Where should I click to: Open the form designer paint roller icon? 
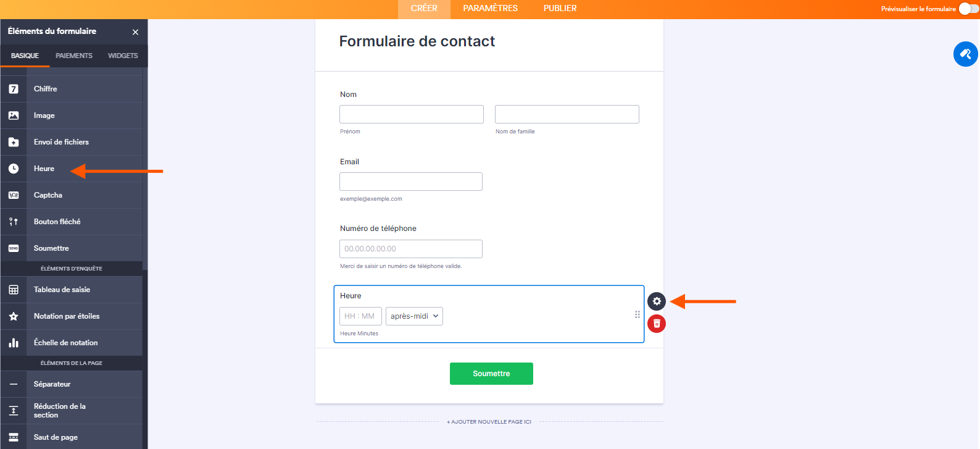point(966,54)
